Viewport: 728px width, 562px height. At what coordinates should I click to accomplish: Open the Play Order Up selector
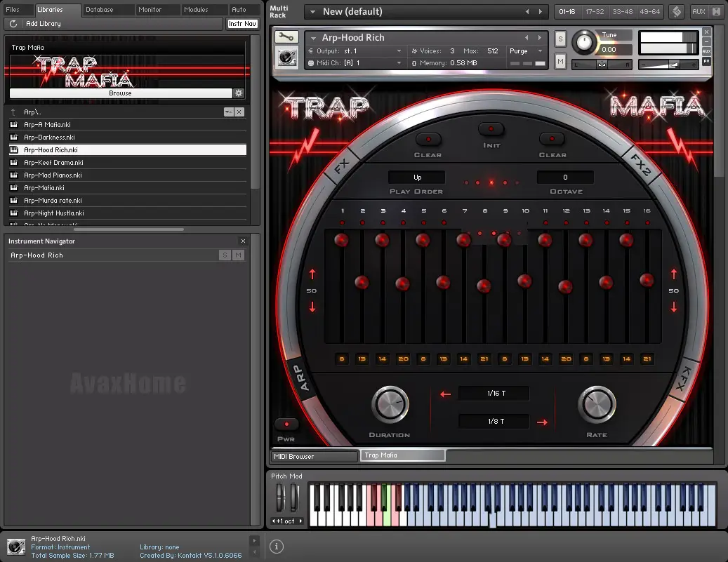click(x=417, y=178)
